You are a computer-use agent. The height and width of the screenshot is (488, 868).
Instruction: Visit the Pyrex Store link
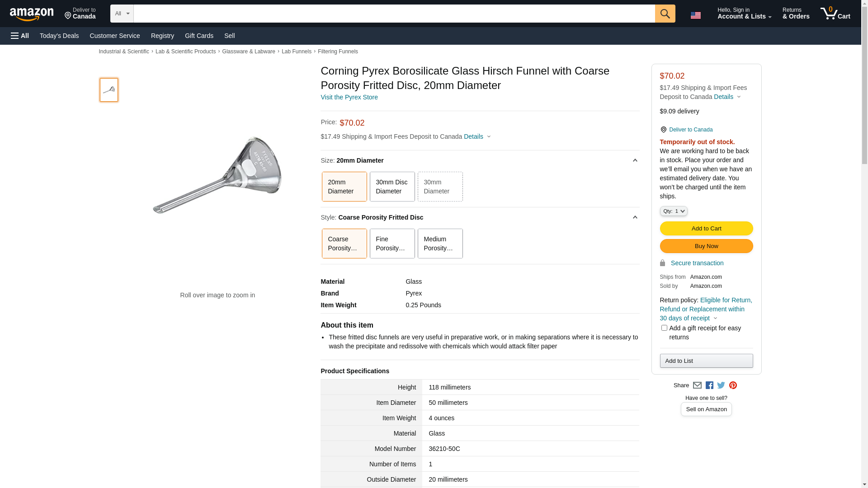[x=349, y=97]
